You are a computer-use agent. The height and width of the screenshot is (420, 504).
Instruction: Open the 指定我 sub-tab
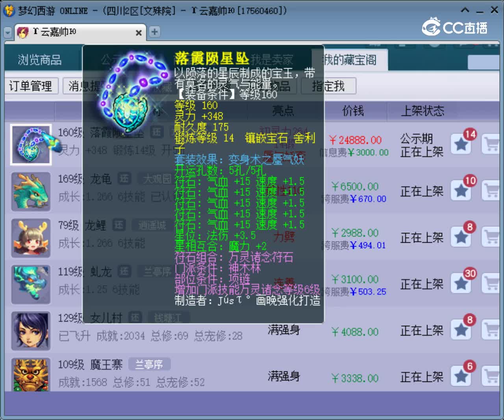coord(328,86)
